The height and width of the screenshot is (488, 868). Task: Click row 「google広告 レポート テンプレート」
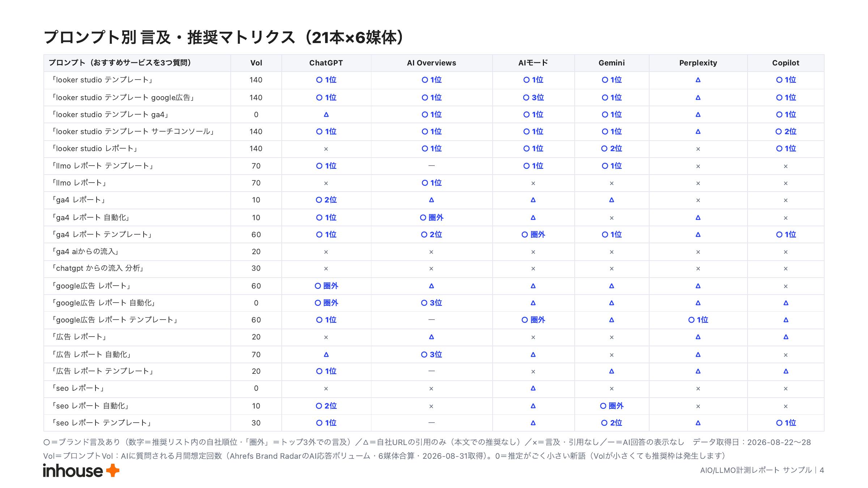[434, 320]
